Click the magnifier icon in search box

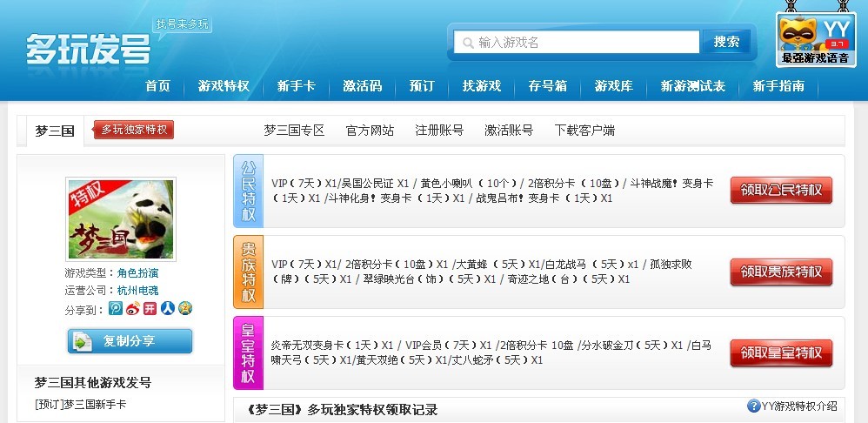[468, 43]
